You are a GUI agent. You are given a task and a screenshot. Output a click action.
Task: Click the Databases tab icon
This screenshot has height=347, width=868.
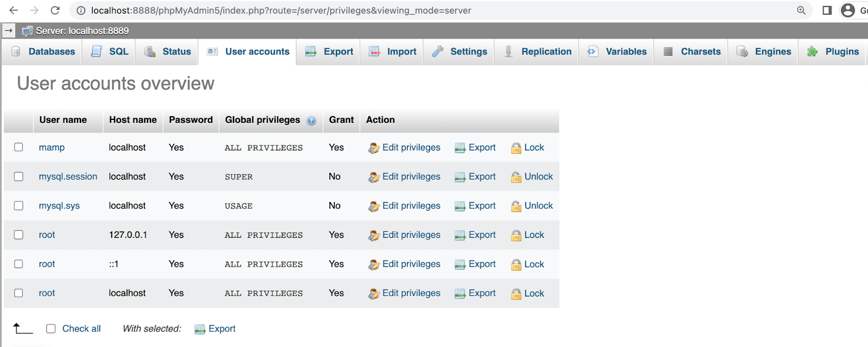point(16,52)
